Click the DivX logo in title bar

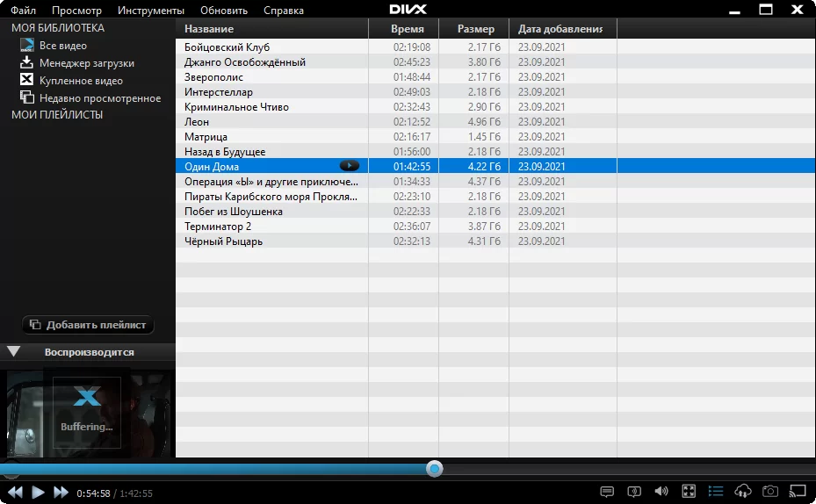point(408,10)
